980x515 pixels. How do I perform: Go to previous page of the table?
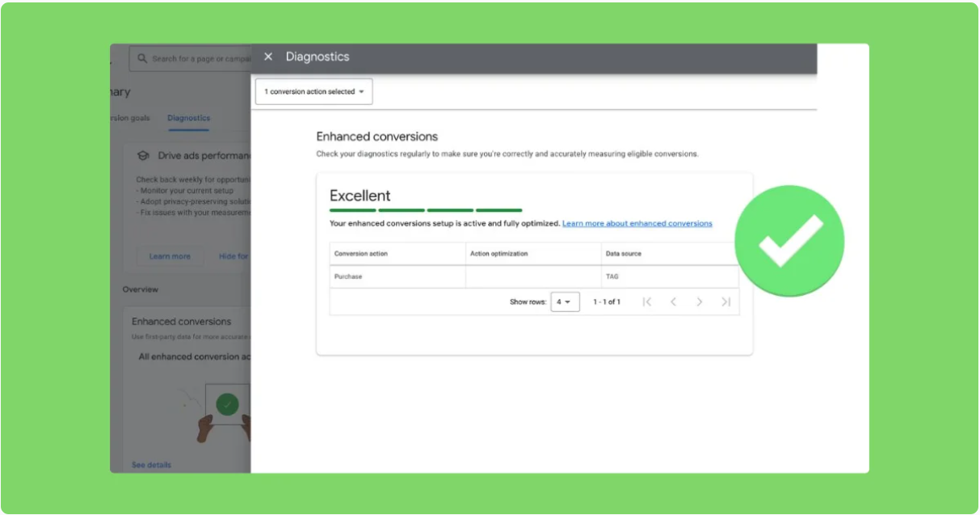point(673,302)
